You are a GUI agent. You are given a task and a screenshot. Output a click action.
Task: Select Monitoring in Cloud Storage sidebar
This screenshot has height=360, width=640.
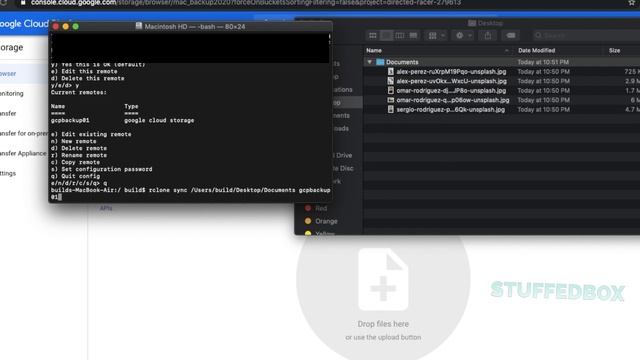12,93
